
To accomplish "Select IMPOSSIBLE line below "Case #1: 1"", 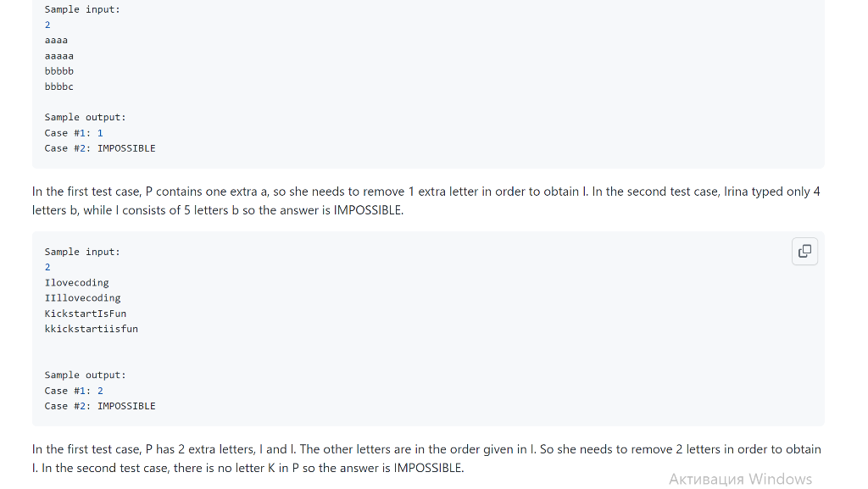I will pos(100,148).
